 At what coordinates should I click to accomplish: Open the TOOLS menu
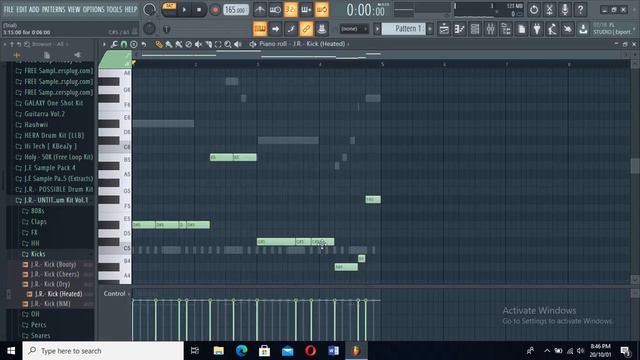point(114,9)
